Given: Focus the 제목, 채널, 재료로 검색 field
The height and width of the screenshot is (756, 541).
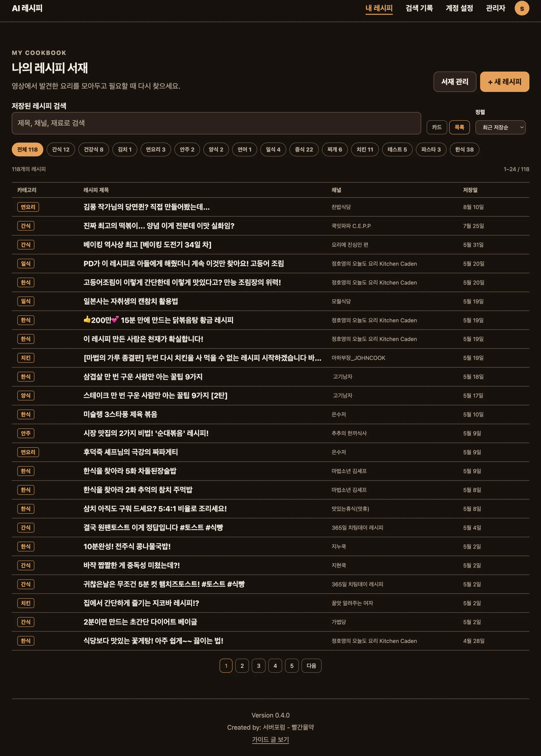Looking at the screenshot, I should [216, 123].
